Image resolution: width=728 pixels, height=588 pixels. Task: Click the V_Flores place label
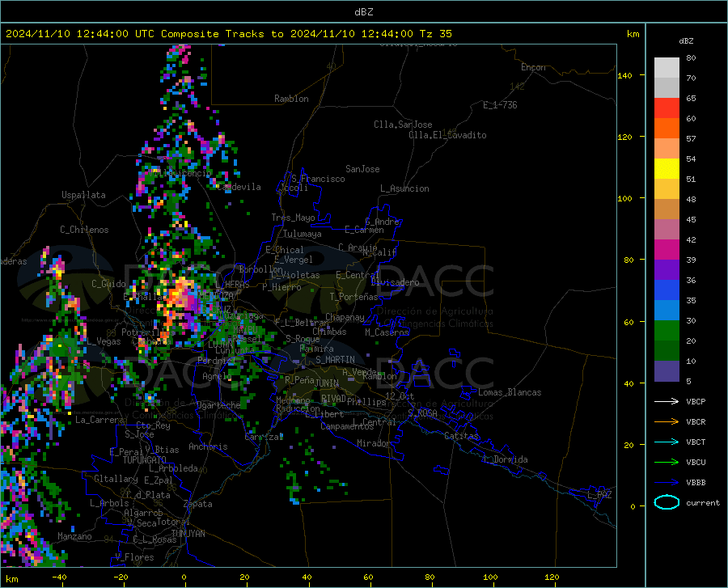tap(134, 557)
